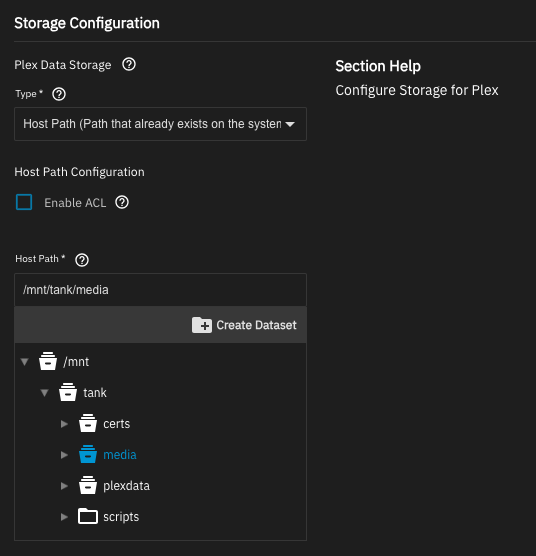Select the certs dataset name

click(x=117, y=424)
